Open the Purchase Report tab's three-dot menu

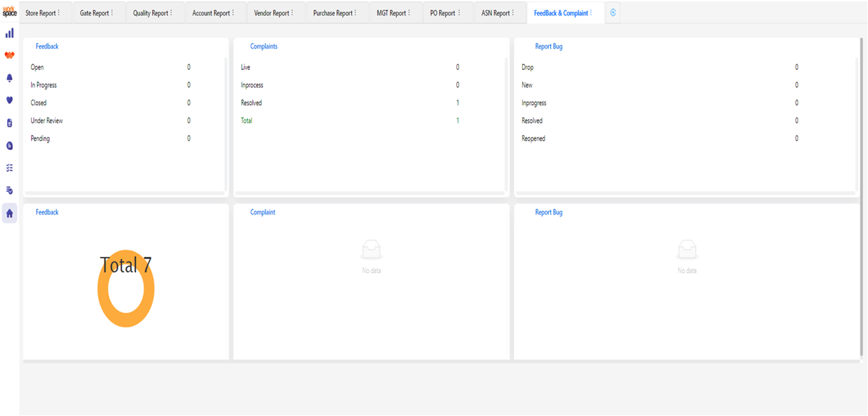[x=356, y=13]
